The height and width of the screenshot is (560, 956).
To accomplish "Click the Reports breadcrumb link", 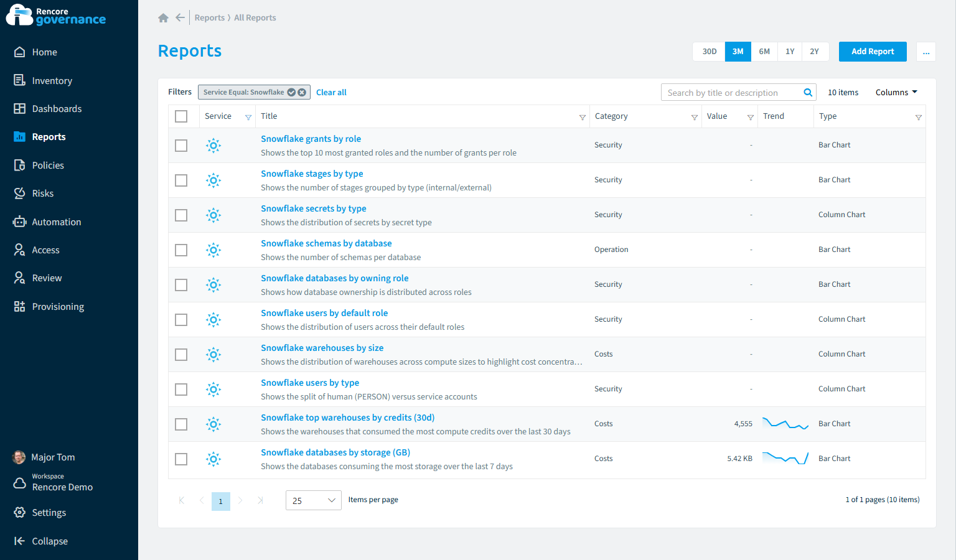I will click(209, 17).
